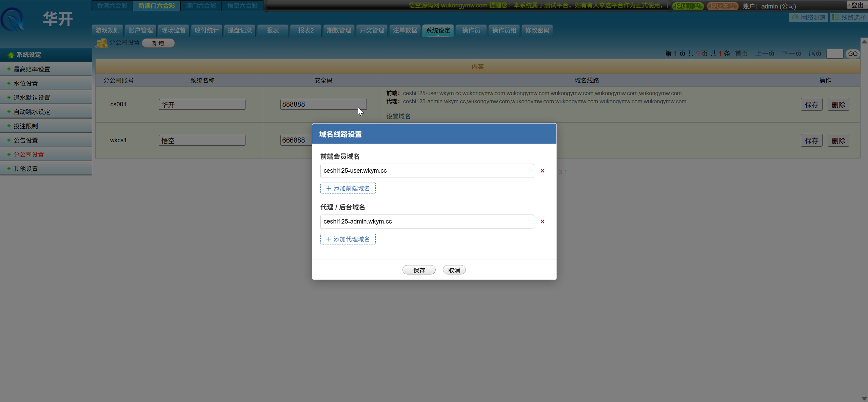Click 登出 to log out
The image size is (868, 402).
tap(857, 5)
